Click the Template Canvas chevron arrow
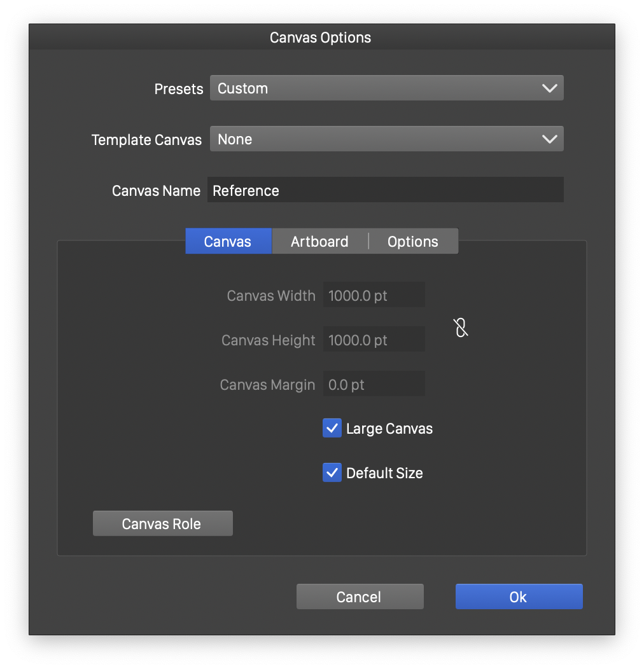 (549, 139)
